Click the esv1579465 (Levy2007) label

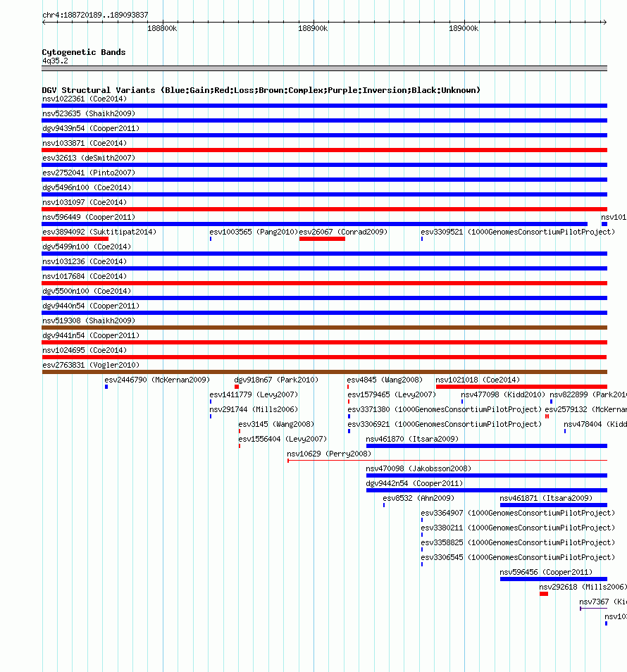(392, 394)
